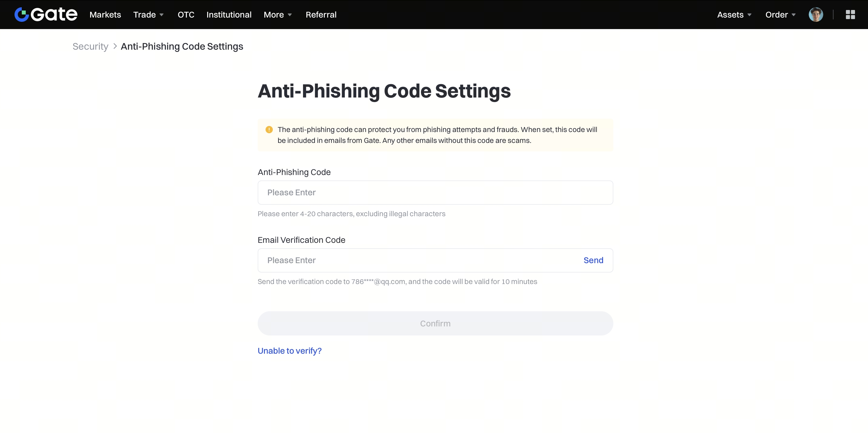
Task: Click the Unable to verify link
Action: pyautogui.click(x=289, y=351)
